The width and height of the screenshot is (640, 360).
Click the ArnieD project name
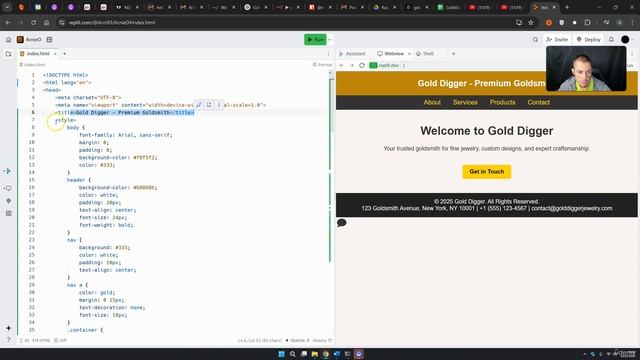(33, 40)
